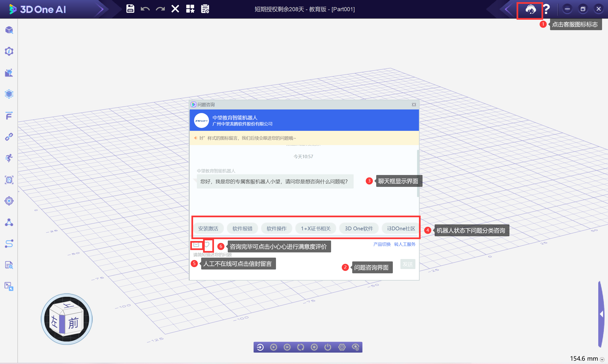Click the chat window vertical scrollbar

click(418, 173)
